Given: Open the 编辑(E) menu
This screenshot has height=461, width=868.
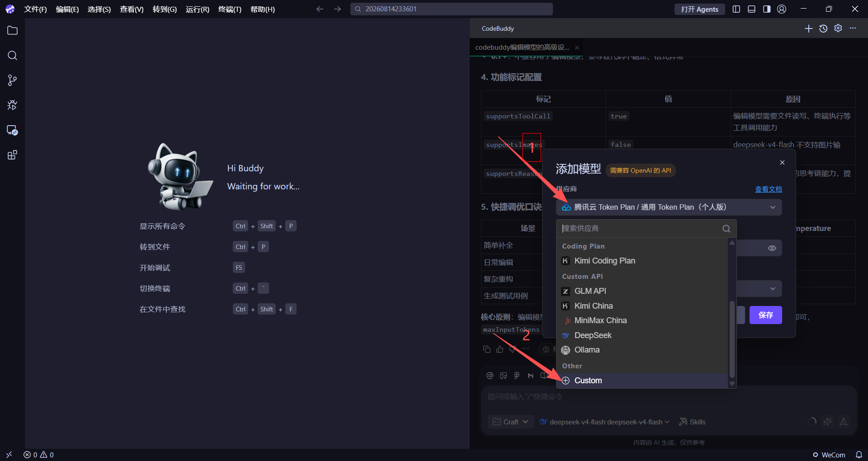Looking at the screenshot, I should coord(67,9).
